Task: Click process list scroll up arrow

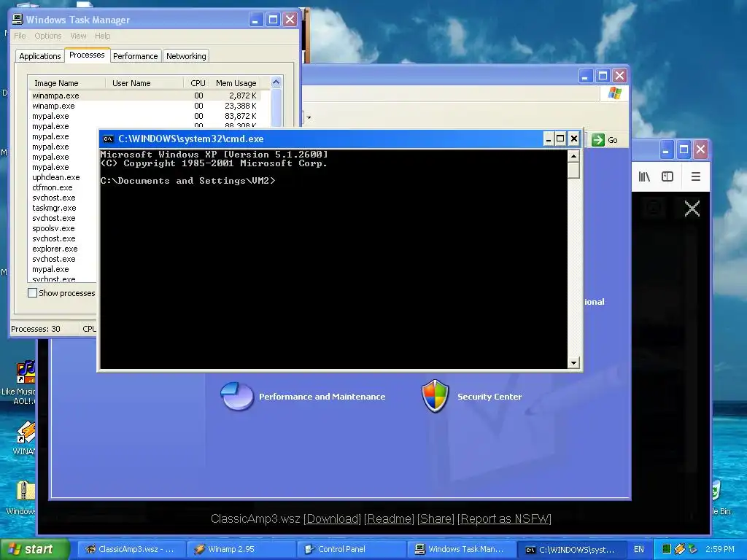Action: 276,82
